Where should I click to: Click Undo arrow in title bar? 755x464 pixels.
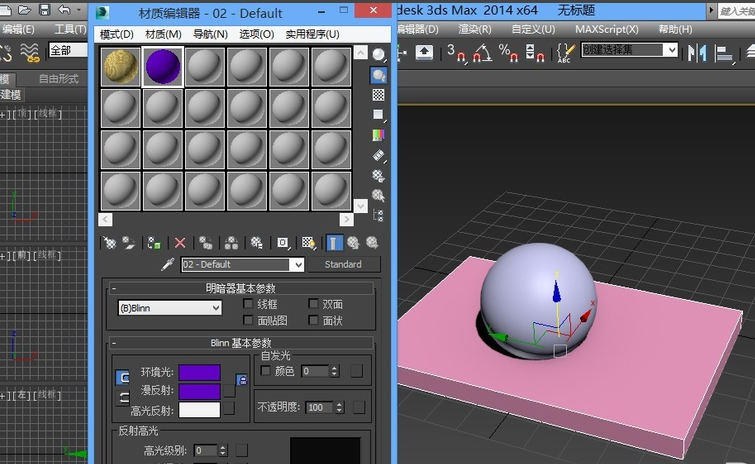(x=65, y=9)
